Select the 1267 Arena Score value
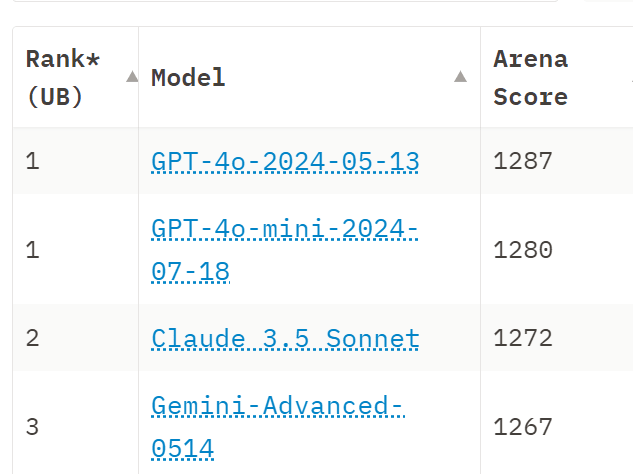Screen dimensions: 633x474 tap(523, 427)
